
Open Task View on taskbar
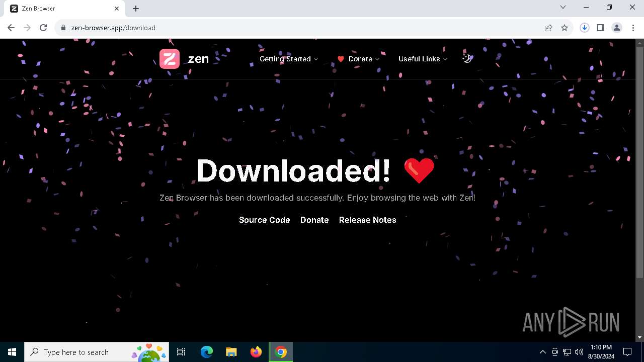point(181,352)
